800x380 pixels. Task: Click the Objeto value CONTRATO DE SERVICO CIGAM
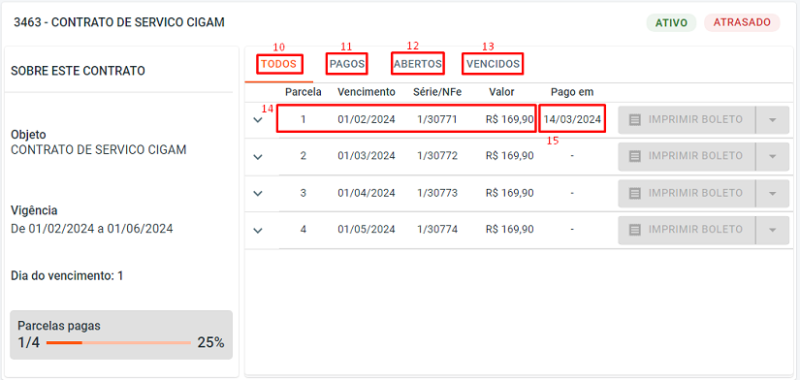(x=98, y=149)
